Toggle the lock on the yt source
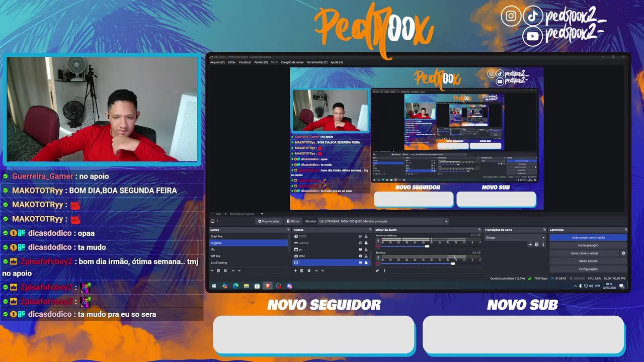Viewport: 644px width, 362px height. coord(366,249)
